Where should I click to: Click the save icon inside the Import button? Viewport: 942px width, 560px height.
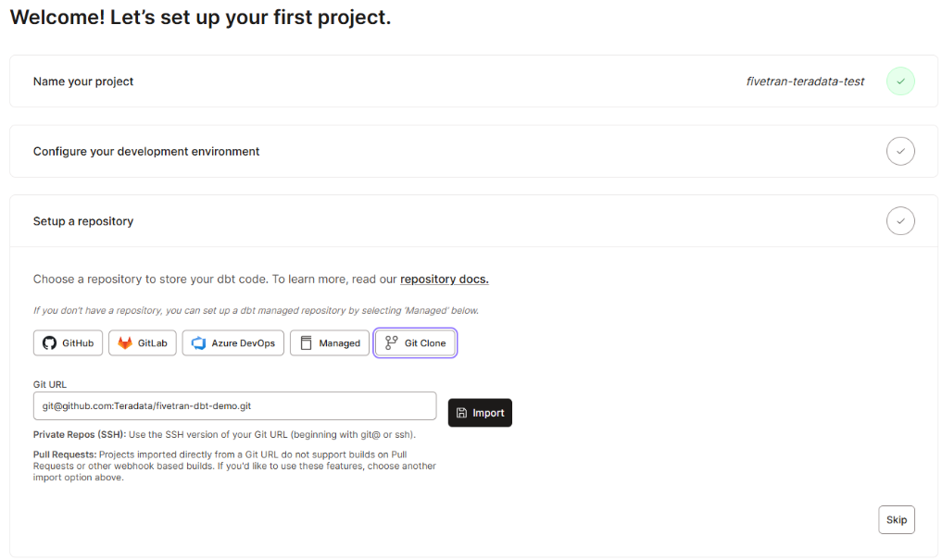(x=460, y=413)
